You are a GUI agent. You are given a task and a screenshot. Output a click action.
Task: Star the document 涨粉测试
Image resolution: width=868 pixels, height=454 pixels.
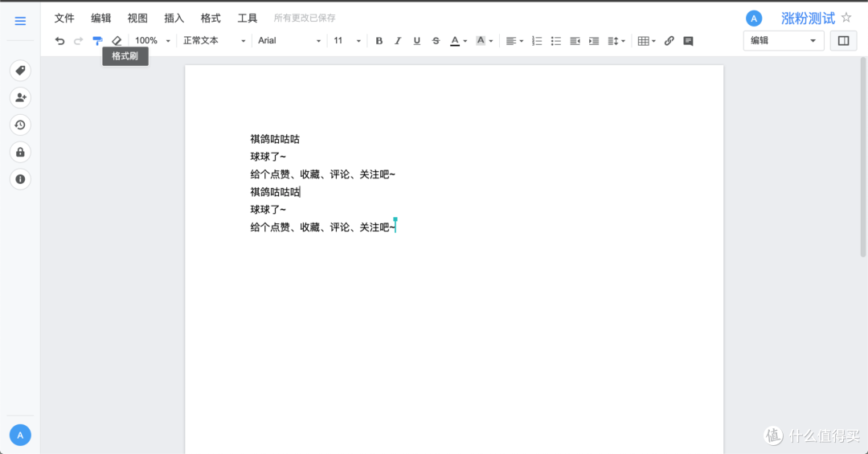point(846,18)
